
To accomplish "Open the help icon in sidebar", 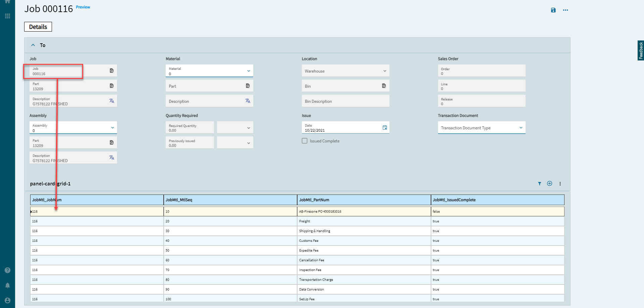I will 7,270.
